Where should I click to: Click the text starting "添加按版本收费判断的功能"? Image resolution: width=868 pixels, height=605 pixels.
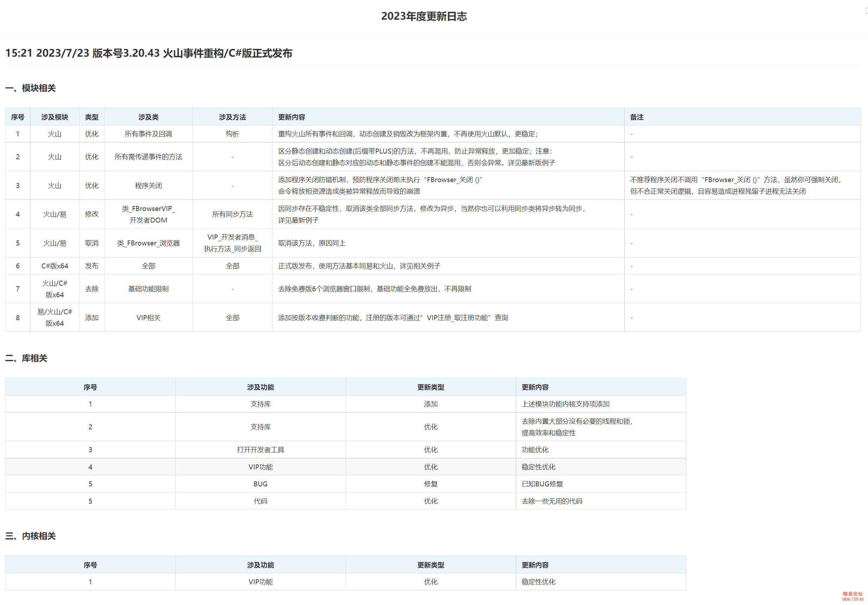click(393, 318)
